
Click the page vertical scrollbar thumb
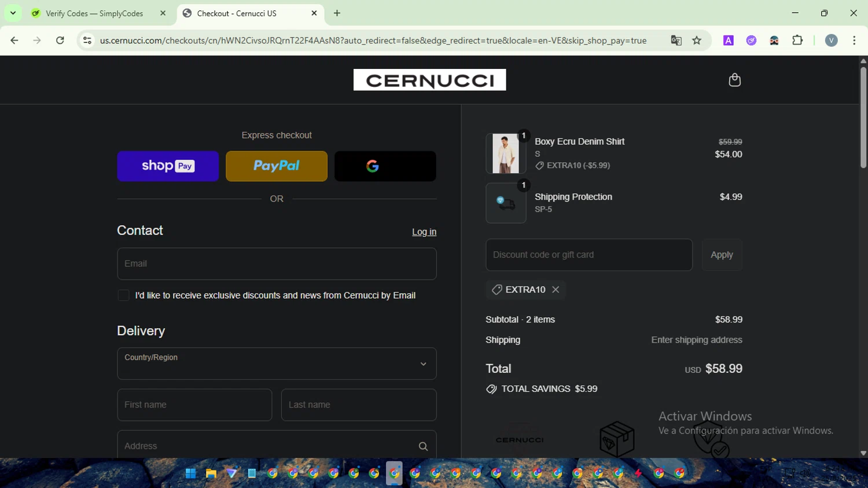tap(863, 118)
